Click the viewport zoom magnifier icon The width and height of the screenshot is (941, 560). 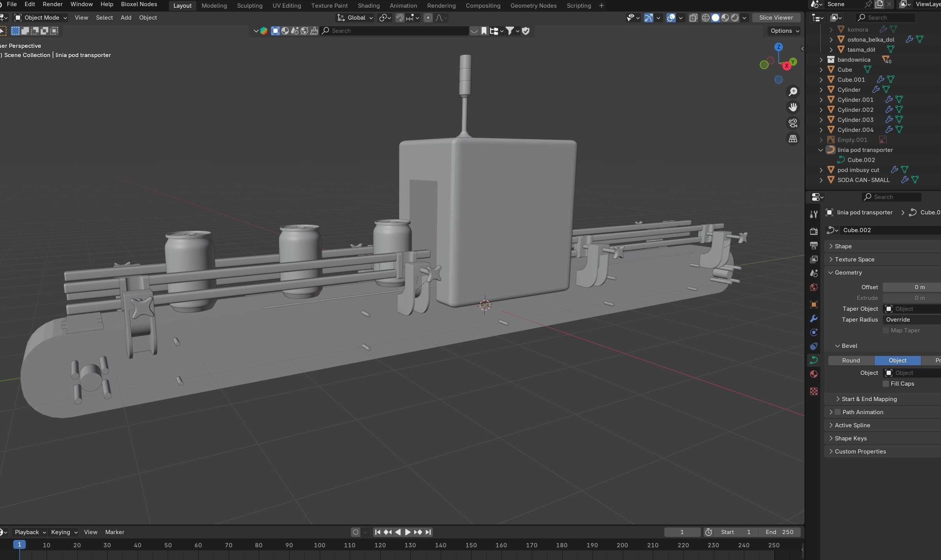click(793, 92)
